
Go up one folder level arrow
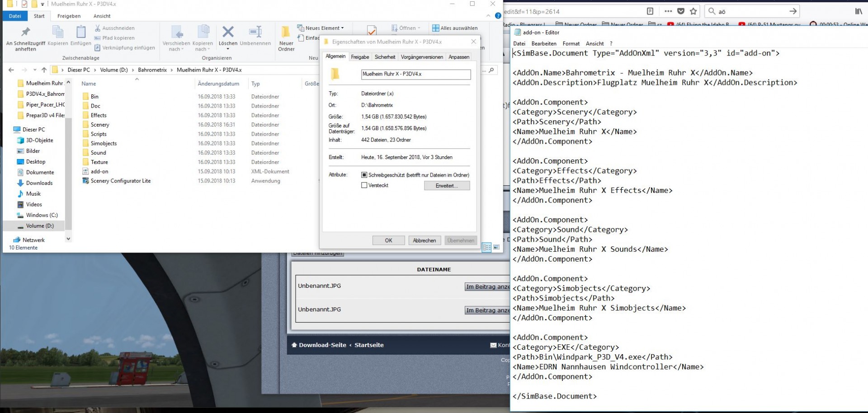click(x=44, y=70)
